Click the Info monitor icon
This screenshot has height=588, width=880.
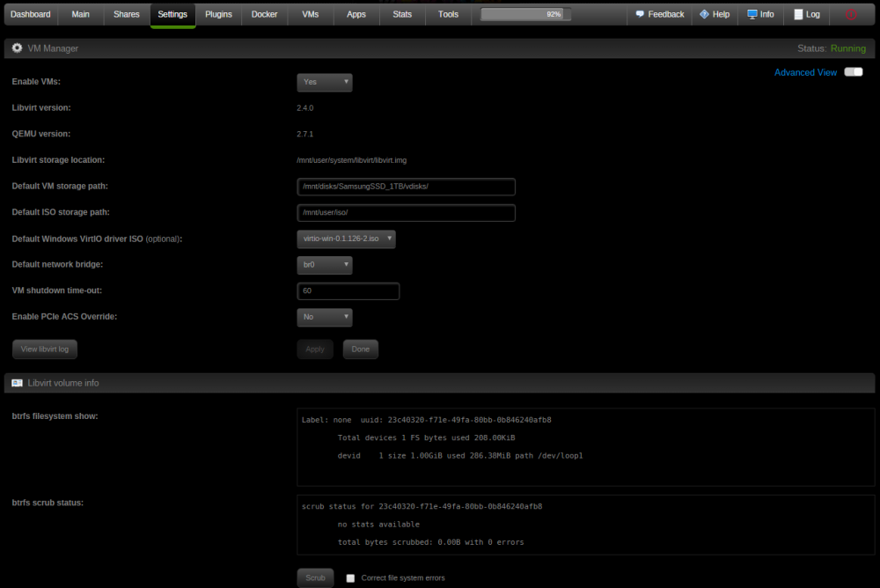click(752, 15)
